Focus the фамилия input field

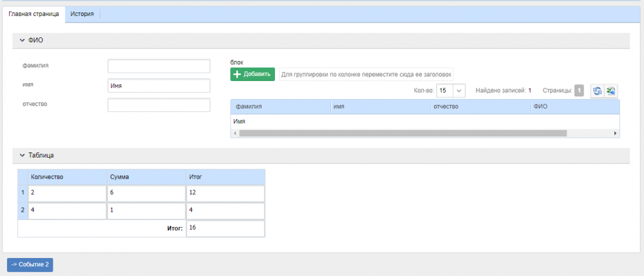pos(159,66)
